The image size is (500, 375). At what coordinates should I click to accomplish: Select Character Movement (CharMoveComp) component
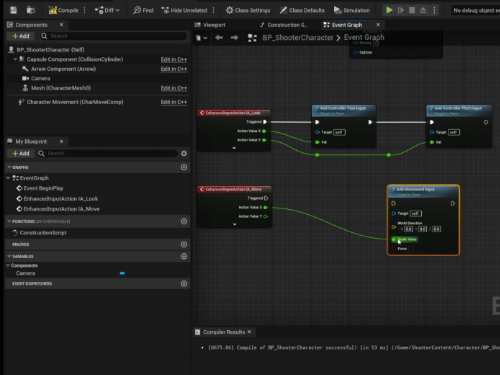75,102
